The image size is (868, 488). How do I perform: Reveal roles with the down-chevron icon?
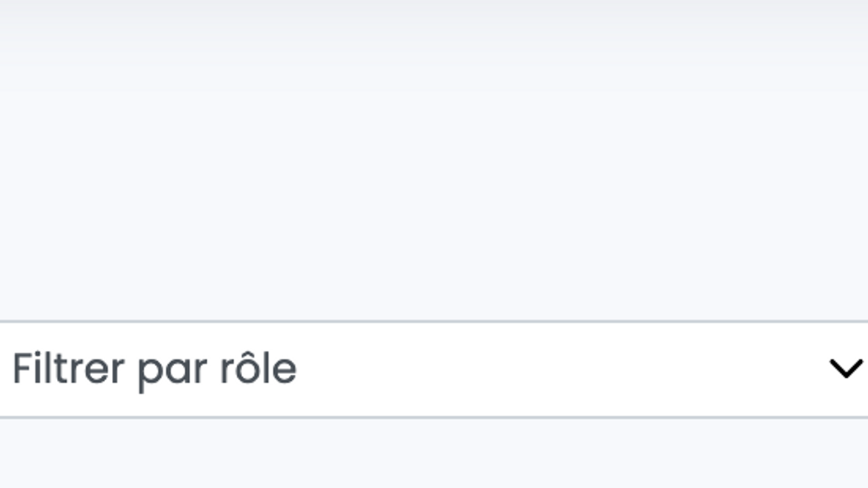pyautogui.click(x=846, y=369)
